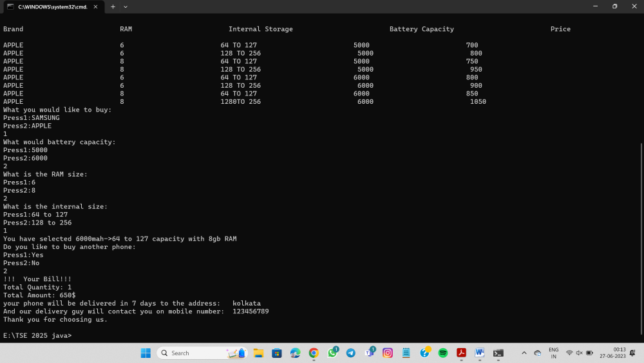
Task: Click the price value 1050
Action: 478,101
